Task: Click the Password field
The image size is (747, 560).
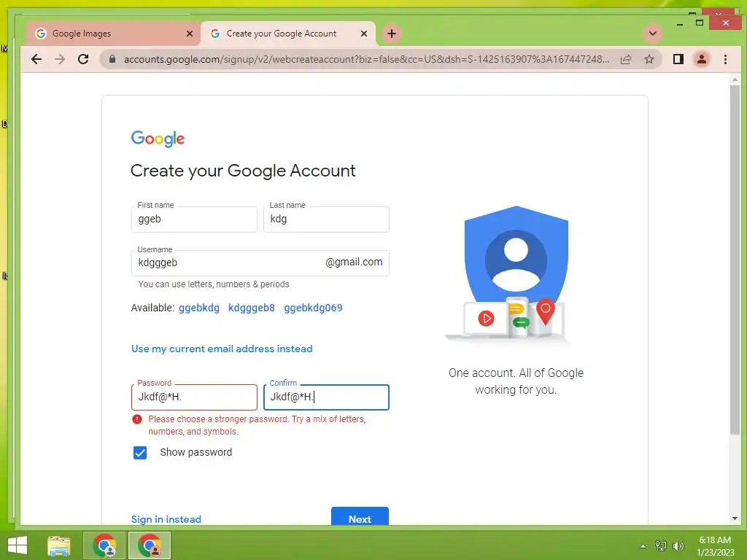Action: [194, 397]
